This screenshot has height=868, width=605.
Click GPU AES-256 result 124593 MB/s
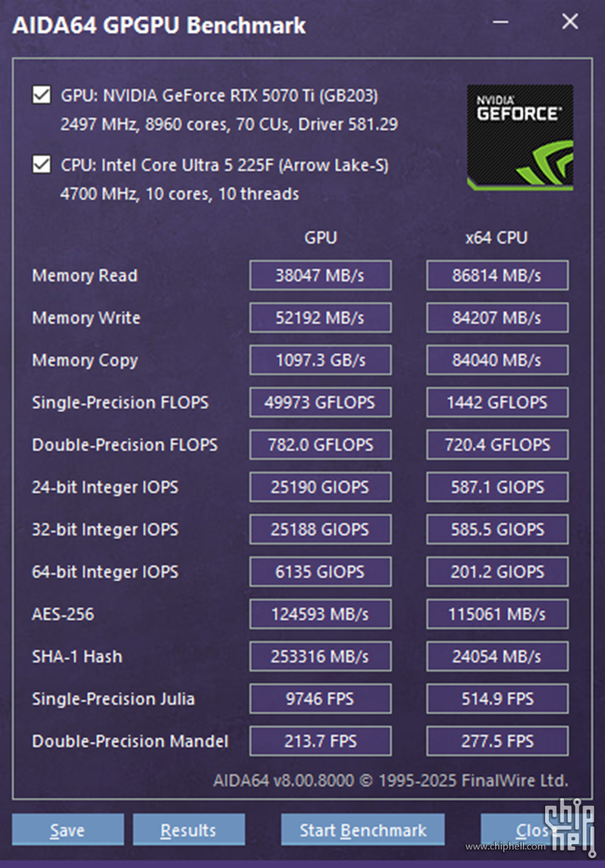coord(320,614)
